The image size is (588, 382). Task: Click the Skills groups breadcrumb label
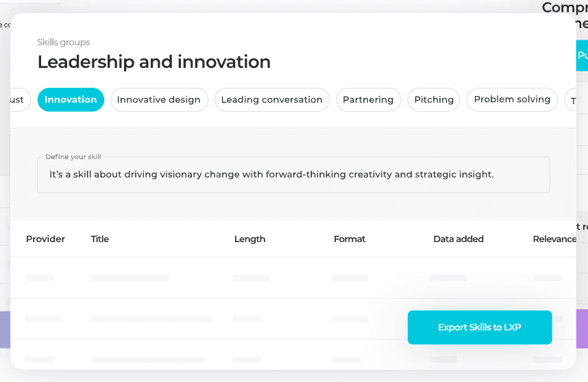(63, 42)
